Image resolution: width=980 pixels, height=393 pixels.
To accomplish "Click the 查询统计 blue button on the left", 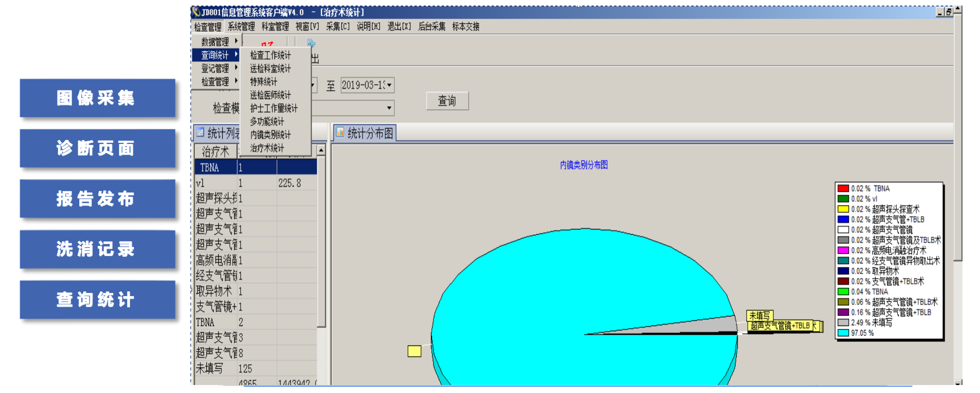I will (x=98, y=299).
